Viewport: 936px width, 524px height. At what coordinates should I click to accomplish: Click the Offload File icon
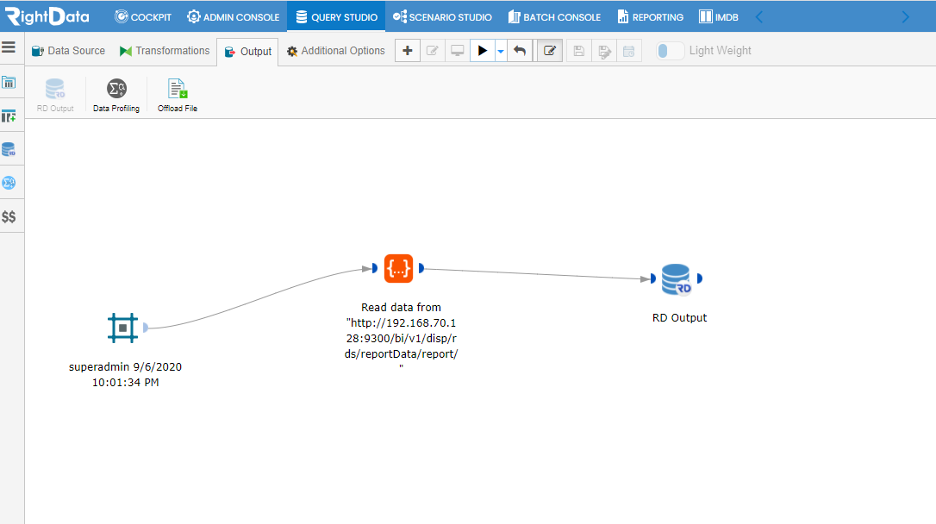(177, 88)
